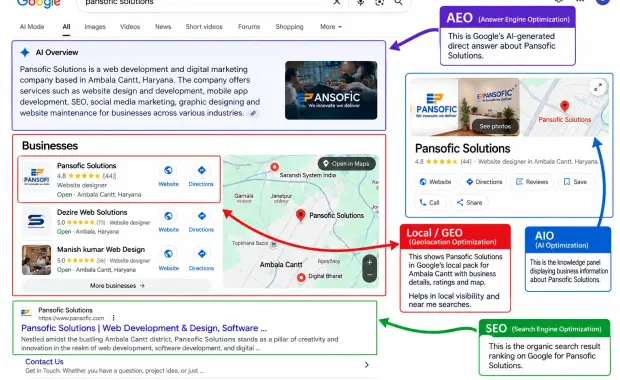The image size is (620, 380).
Task: Click the Call button
Action: 430,202
